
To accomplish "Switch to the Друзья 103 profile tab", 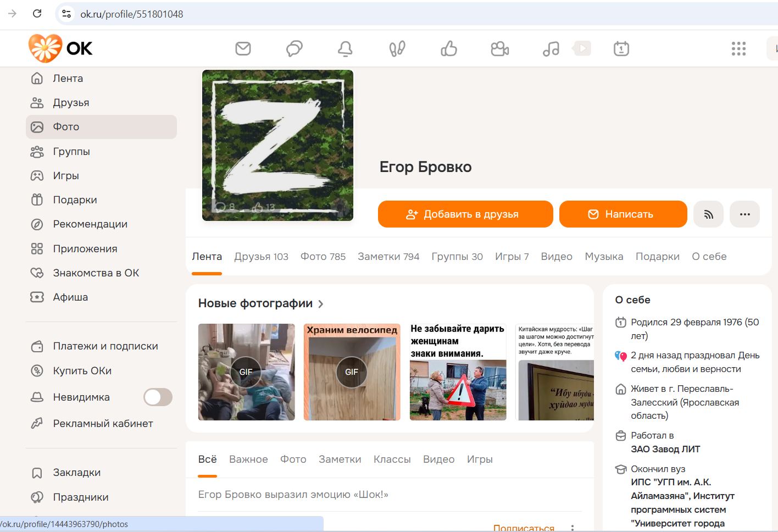I will (261, 256).
